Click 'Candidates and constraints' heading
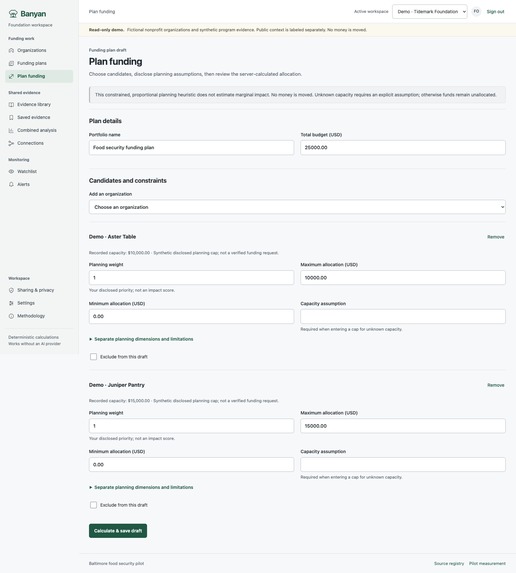The height and width of the screenshot is (573, 516). click(x=128, y=181)
